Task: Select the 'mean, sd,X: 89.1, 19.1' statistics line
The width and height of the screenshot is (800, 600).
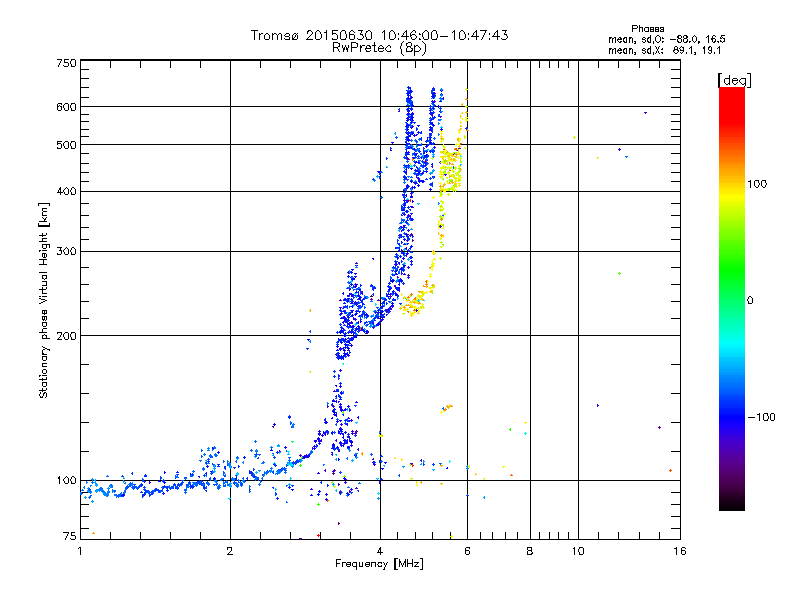Action: (x=664, y=50)
